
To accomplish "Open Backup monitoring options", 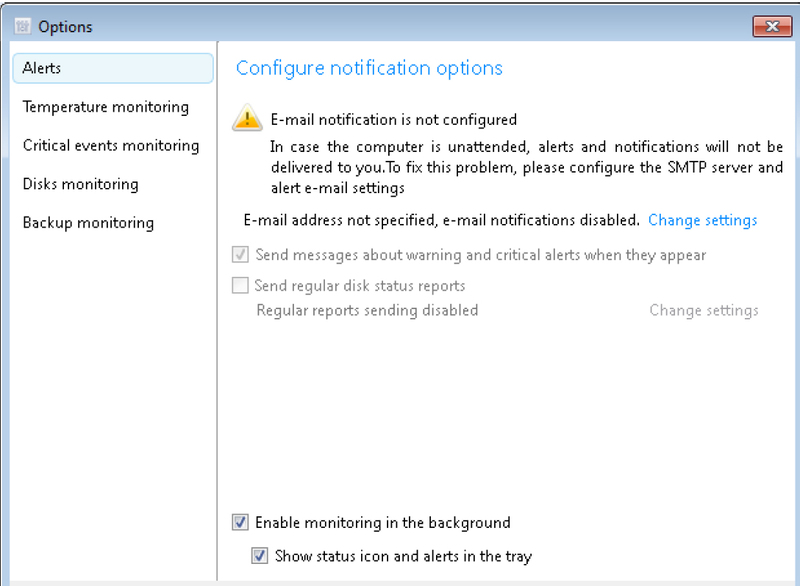I will point(88,223).
